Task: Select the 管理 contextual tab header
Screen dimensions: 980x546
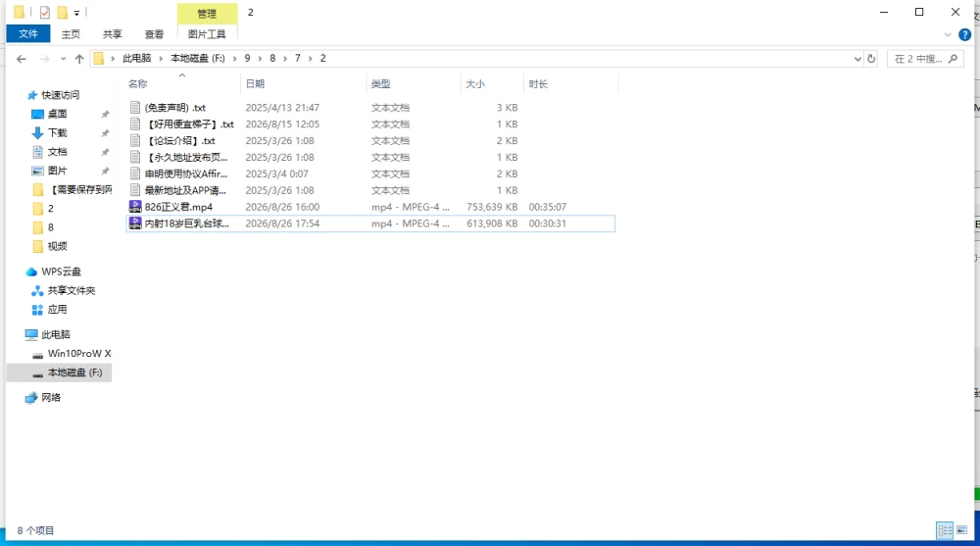Action: 207,13
